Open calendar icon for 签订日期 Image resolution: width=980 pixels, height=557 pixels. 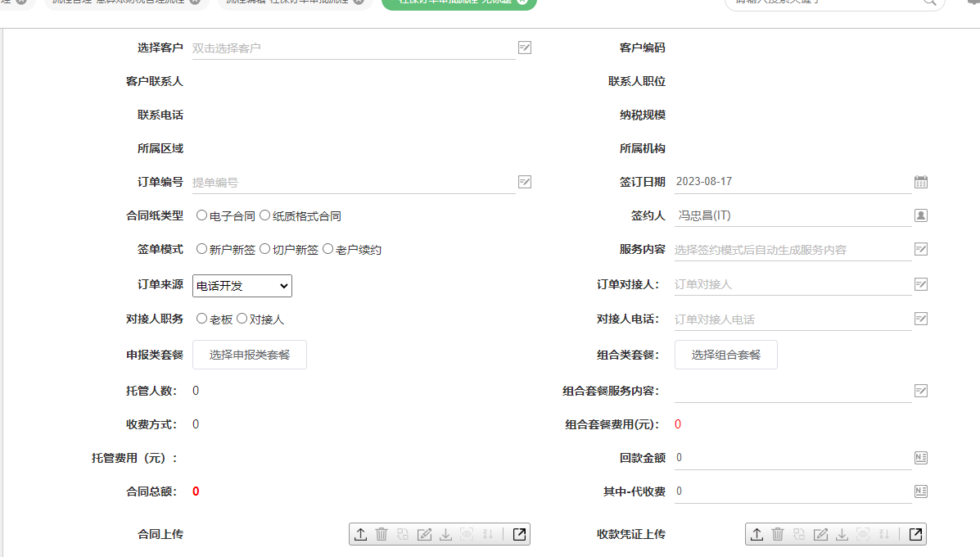point(920,182)
